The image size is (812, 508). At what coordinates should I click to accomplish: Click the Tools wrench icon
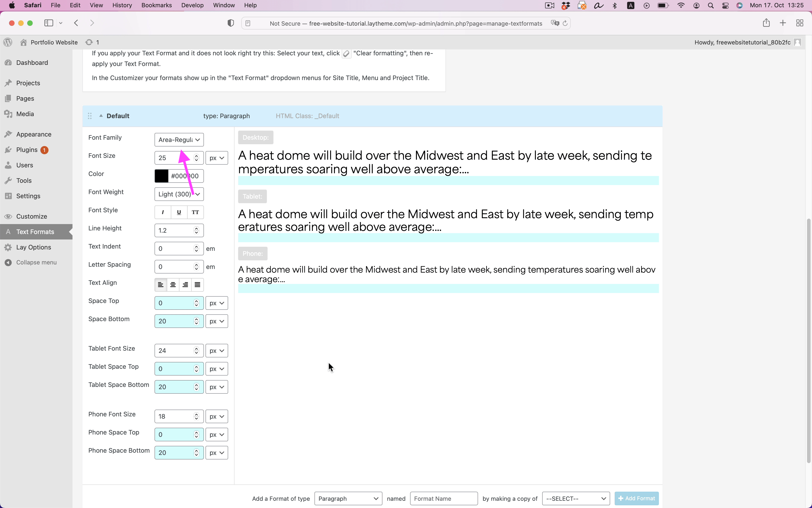click(8, 181)
